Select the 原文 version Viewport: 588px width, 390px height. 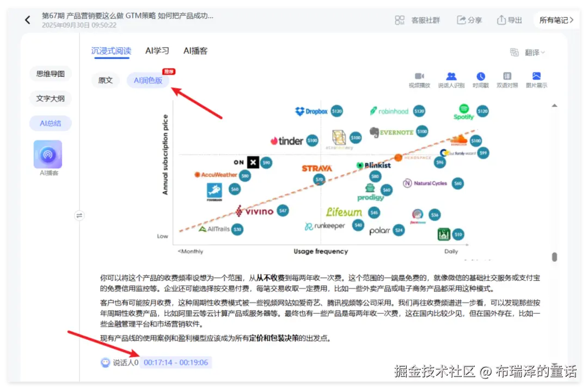[x=106, y=80]
